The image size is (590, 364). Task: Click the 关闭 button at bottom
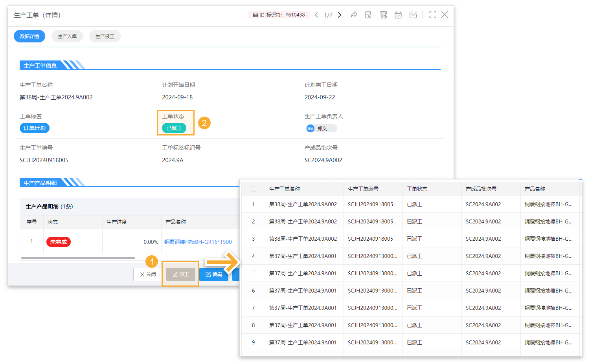pyautogui.click(x=148, y=274)
